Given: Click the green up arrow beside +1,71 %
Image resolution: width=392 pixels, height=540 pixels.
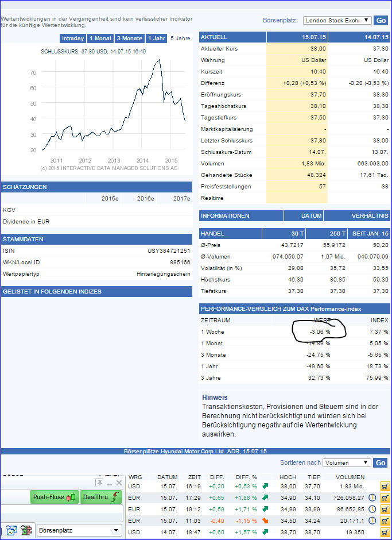Looking at the screenshot, I should pyautogui.click(x=265, y=508).
